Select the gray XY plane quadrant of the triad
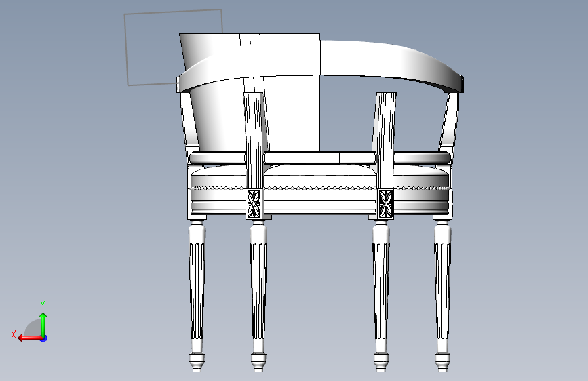The height and width of the screenshot is (381, 588). (x=33, y=328)
